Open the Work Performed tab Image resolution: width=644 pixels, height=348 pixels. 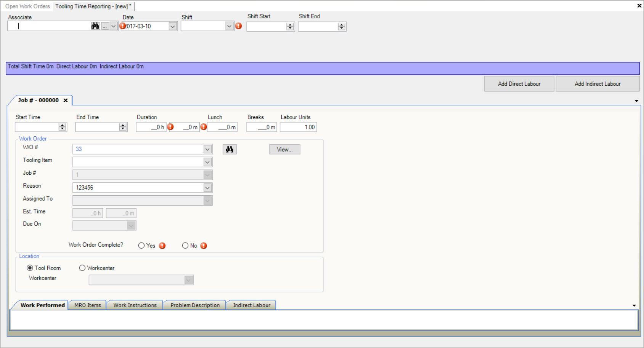tap(42, 305)
